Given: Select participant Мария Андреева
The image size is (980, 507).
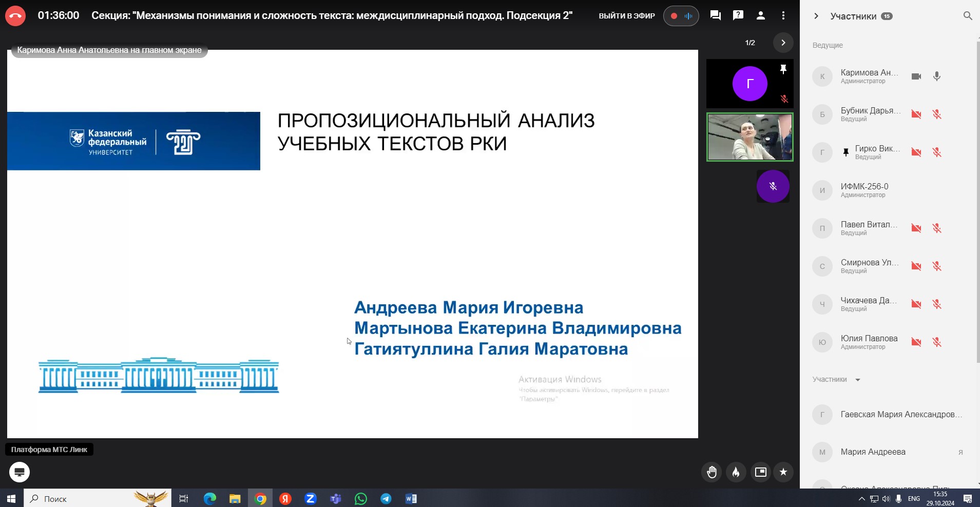Looking at the screenshot, I should point(888,452).
